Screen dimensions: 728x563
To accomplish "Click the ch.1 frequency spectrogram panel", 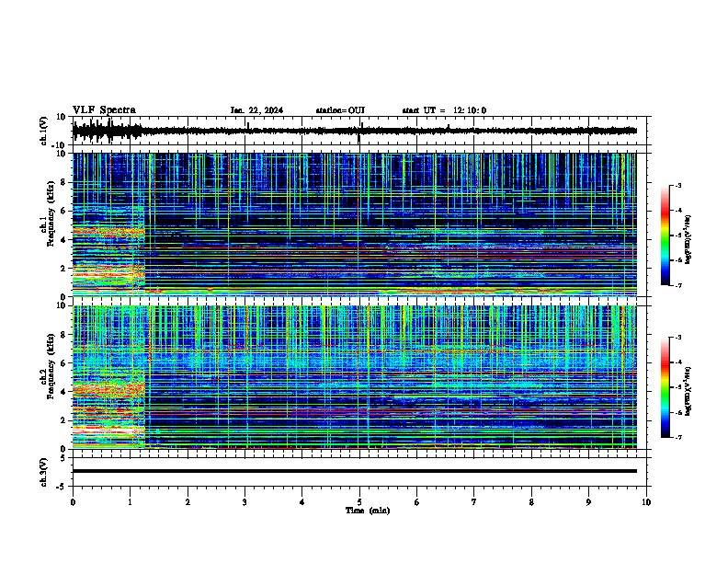I will click(355, 224).
